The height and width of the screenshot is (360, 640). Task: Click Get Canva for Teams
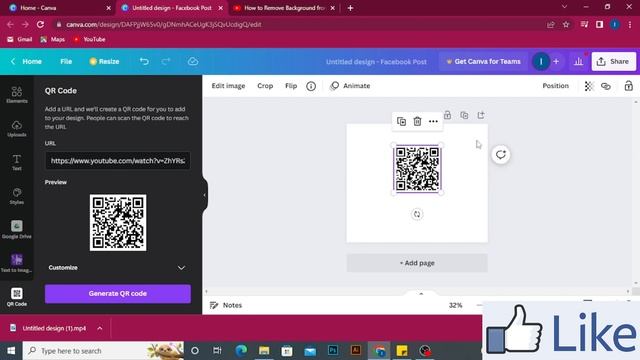[x=483, y=61]
